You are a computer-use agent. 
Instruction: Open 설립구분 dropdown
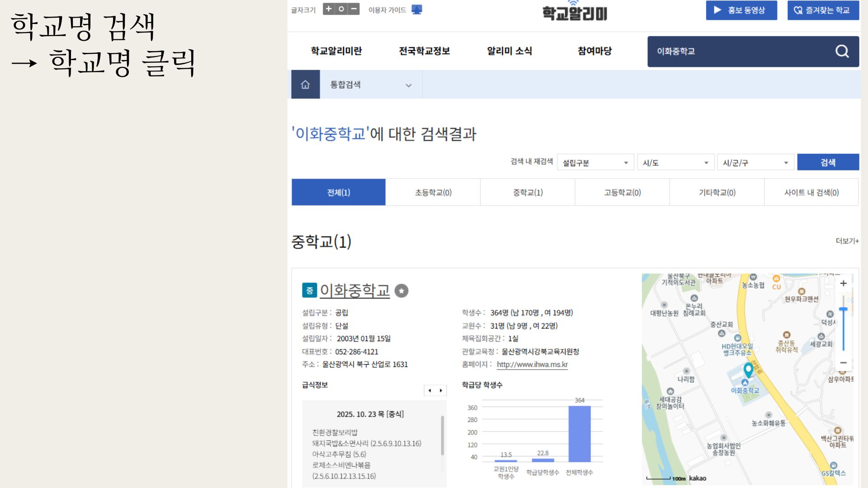[595, 163]
